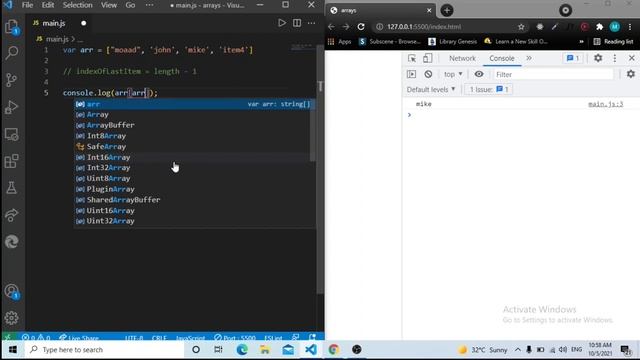
Task: Open the Remote Explorer view
Action: (x=12, y=134)
